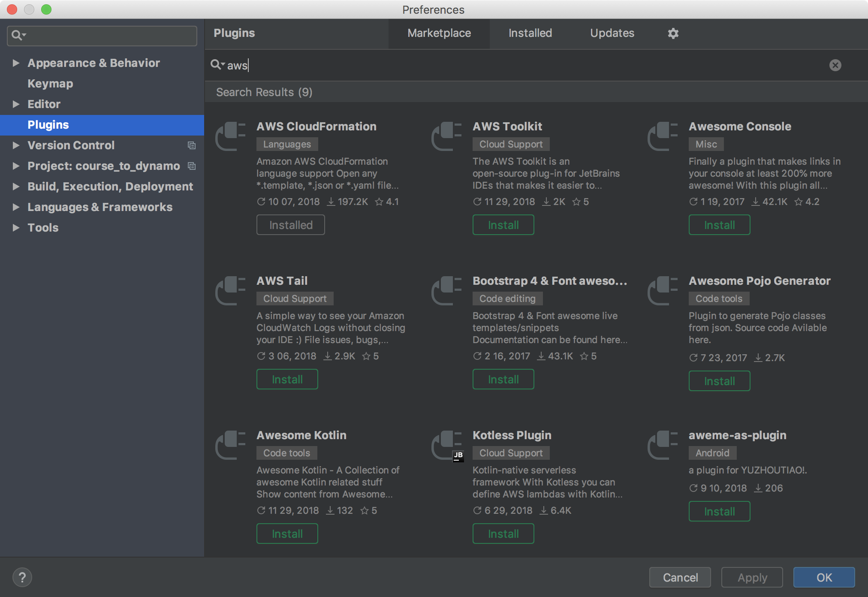The height and width of the screenshot is (597, 868).
Task: Click Installed button for AWS CloudFormation
Action: [291, 225]
